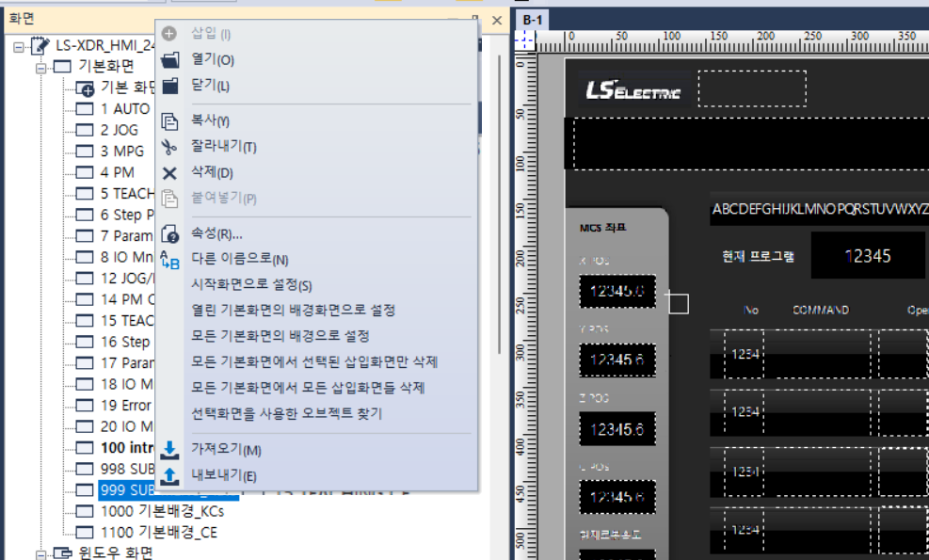
Task: Click the download arrow icon beside 가져오기(M)
Action: click(x=169, y=450)
